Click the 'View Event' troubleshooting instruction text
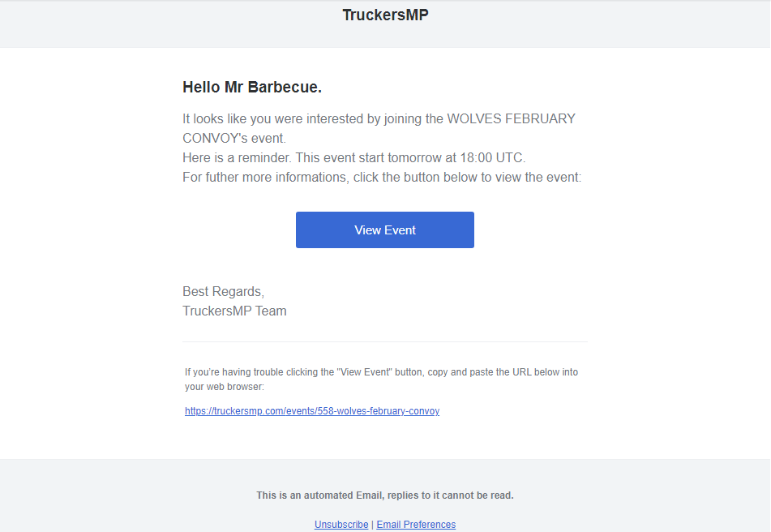Image resolution: width=771 pixels, height=532 pixels. 381,371
